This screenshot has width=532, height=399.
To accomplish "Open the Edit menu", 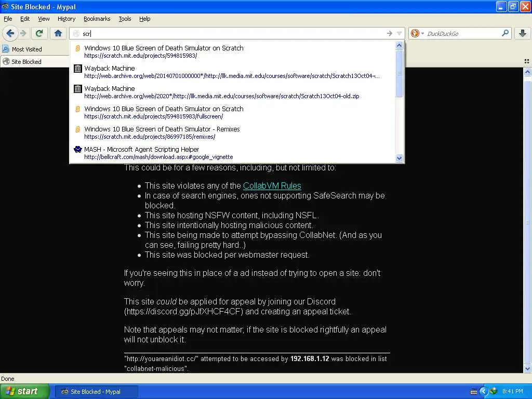I will (x=25, y=19).
